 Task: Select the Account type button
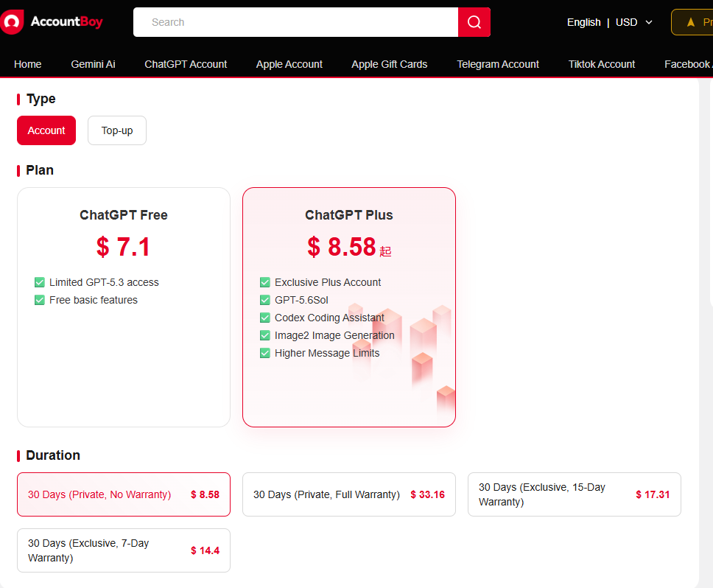coord(46,130)
